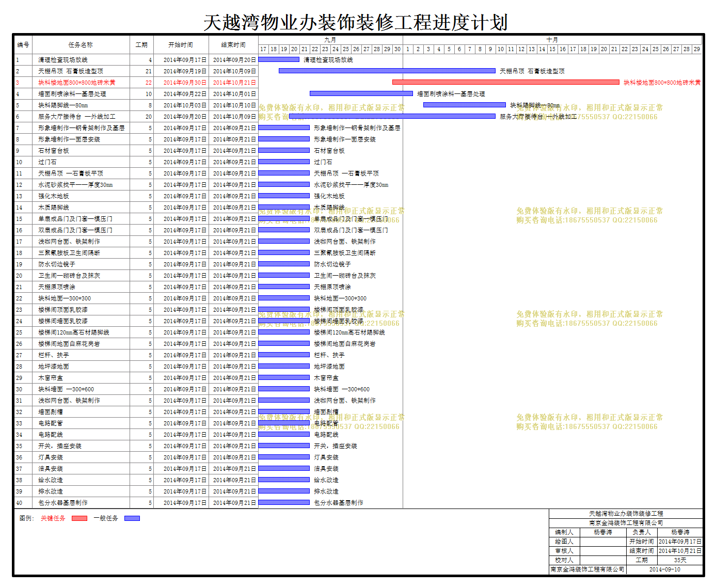Viewport: 716px width, 588px height.
Task: Click day 9 in the 十月 timeline
Action: [490, 49]
